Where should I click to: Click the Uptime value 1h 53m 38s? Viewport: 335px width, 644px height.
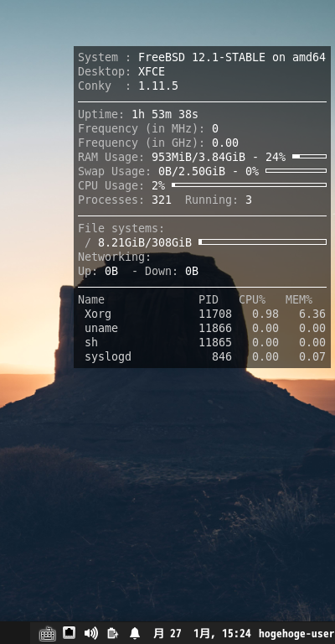pyautogui.click(x=165, y=114)
